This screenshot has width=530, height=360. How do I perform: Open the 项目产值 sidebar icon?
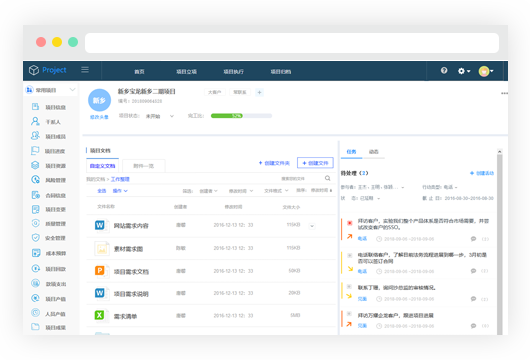click(x=35, y=298)
